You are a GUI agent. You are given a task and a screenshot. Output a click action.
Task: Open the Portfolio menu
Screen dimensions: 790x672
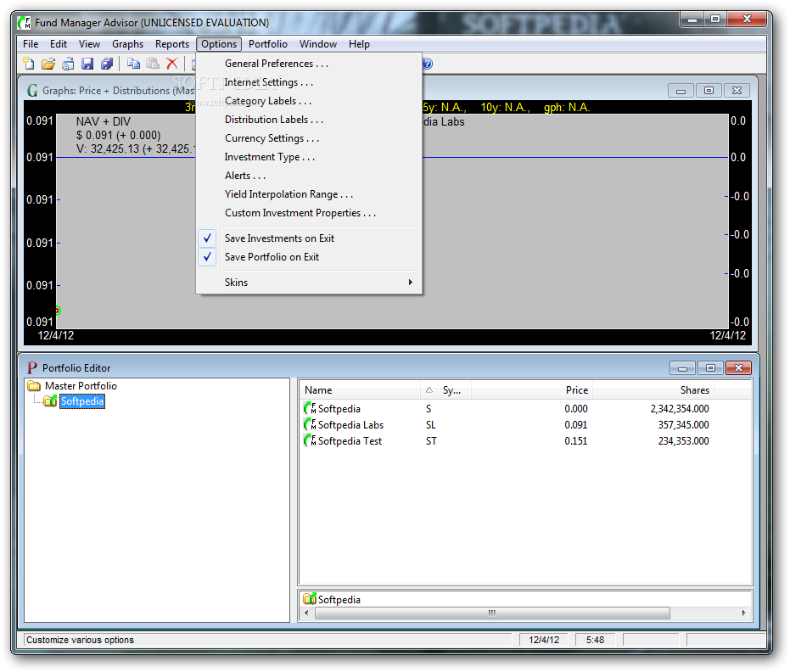coord(268,44)
